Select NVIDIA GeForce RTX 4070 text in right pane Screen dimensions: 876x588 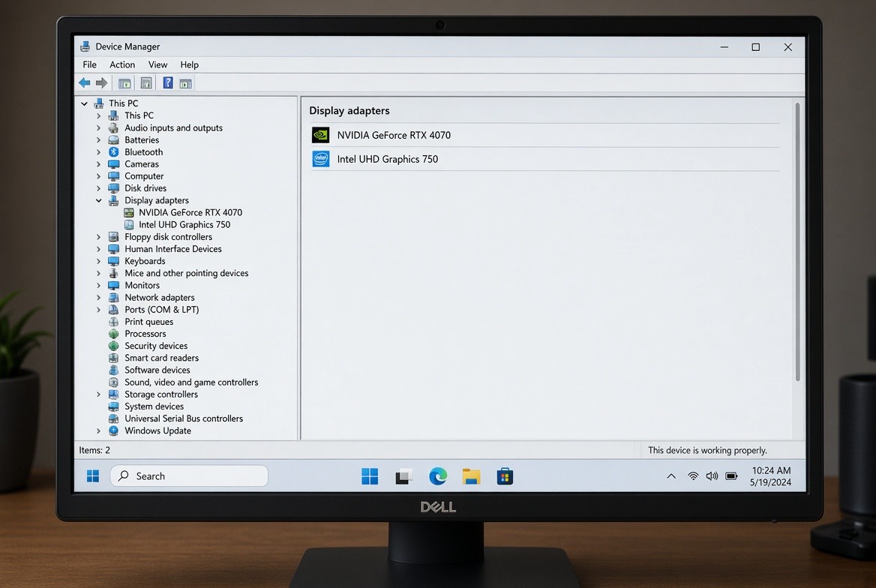coord(394,135)
